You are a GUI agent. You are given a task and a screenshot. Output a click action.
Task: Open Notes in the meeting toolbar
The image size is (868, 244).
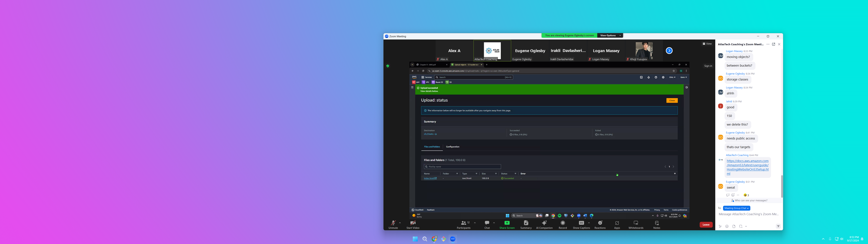click(x=657, y=223)
